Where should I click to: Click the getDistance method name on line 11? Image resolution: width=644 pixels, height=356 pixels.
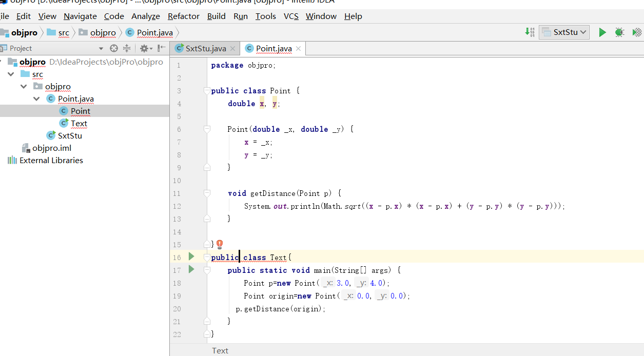(x=272, y=193)
